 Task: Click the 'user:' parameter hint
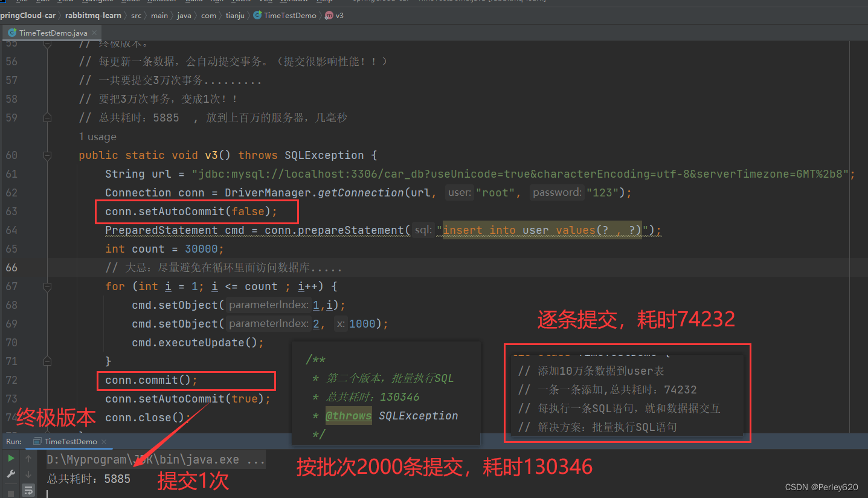(x=459, y=193)
